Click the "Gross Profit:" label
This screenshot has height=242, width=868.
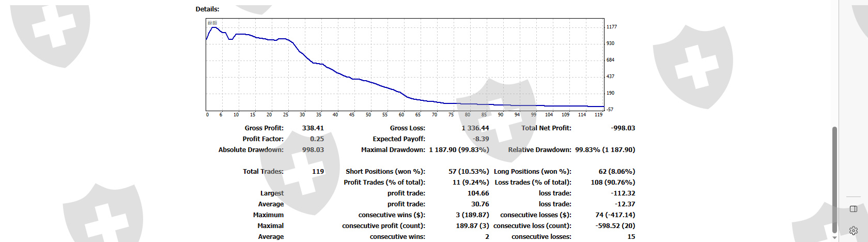(x=264, y=128)
